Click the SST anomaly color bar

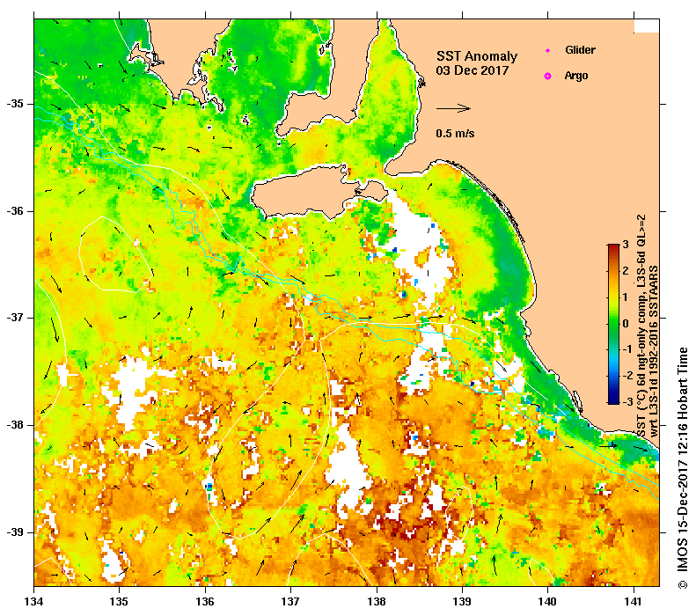[613, 324]
